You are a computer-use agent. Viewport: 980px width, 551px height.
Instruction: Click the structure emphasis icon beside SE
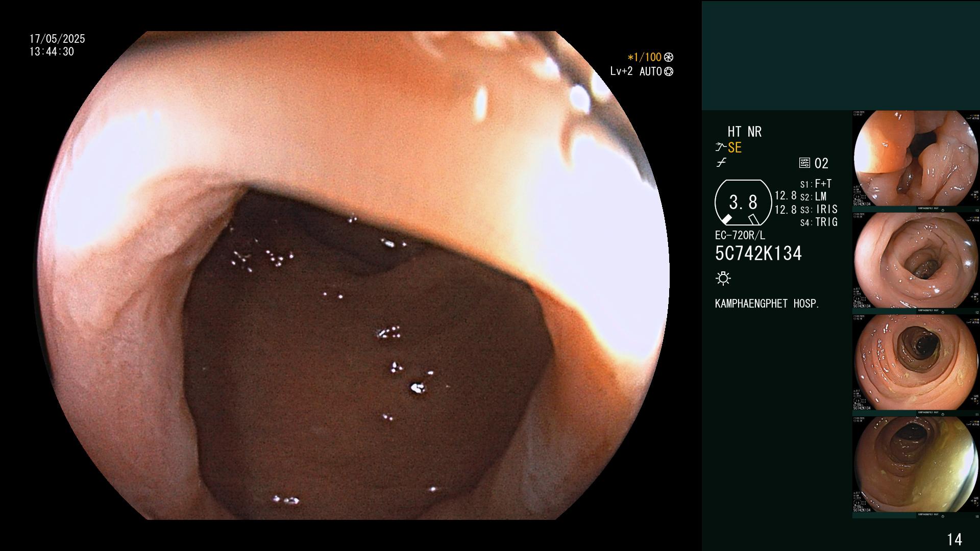721,147
